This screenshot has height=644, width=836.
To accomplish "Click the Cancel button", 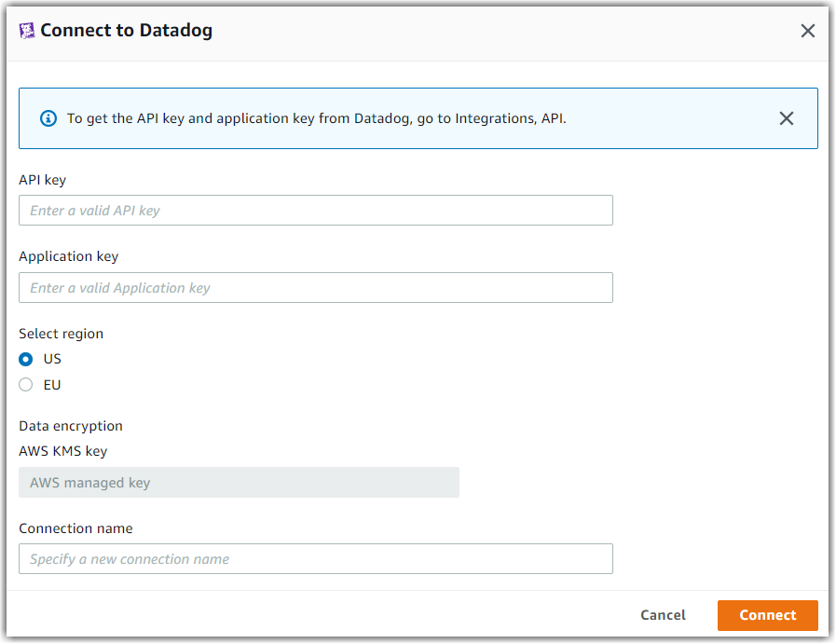I will coord(663,615).
